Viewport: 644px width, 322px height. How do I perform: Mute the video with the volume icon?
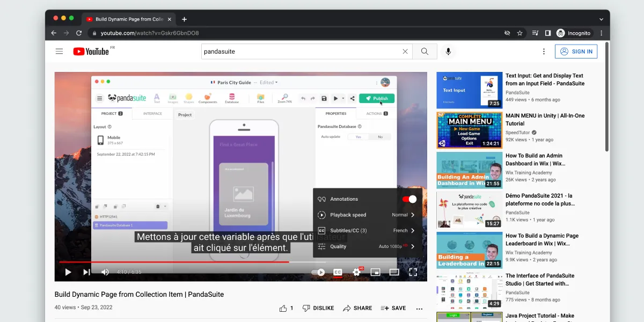105,272
